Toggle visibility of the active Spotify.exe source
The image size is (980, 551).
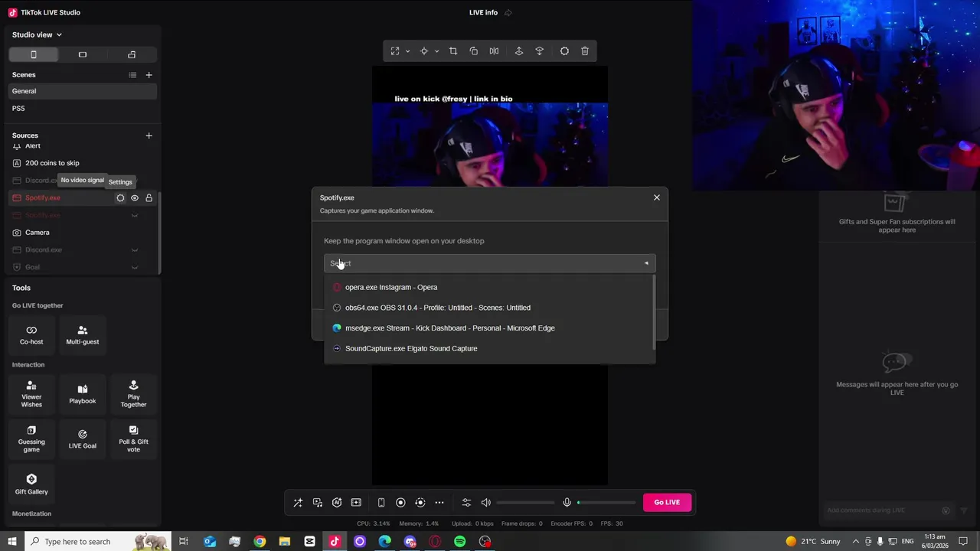click(x=135, y=198)
